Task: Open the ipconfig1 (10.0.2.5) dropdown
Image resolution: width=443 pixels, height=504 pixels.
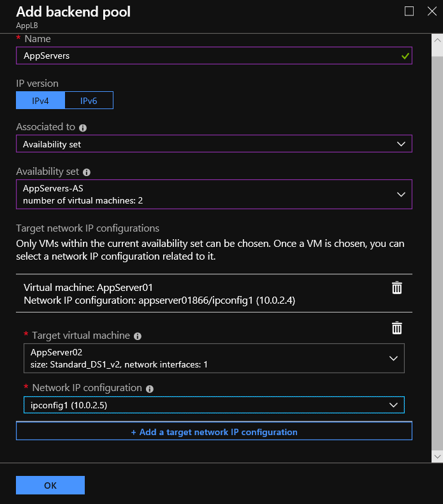Action: 214,404
